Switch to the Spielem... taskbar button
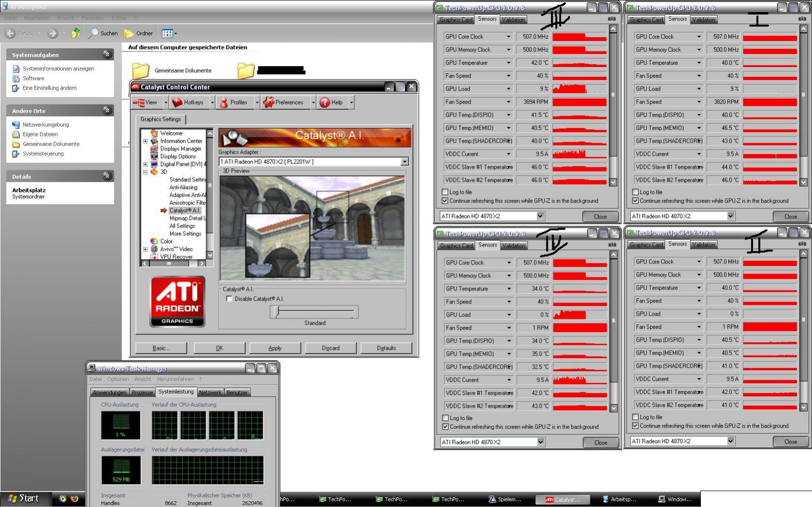The height and width of the screenshot is (507, 812). click(x=505, y=499)
